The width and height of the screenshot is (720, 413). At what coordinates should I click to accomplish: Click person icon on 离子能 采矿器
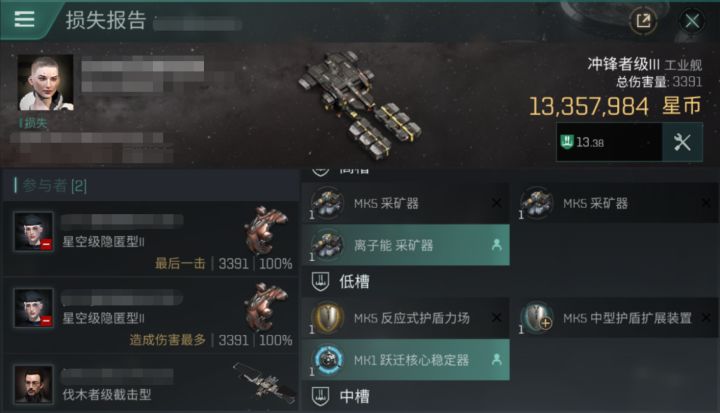[x=496, y=245]
